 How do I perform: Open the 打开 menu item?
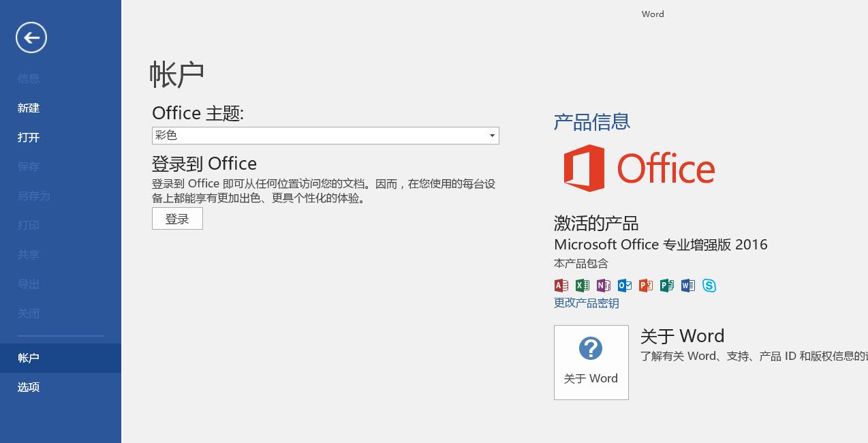(29, 137)
